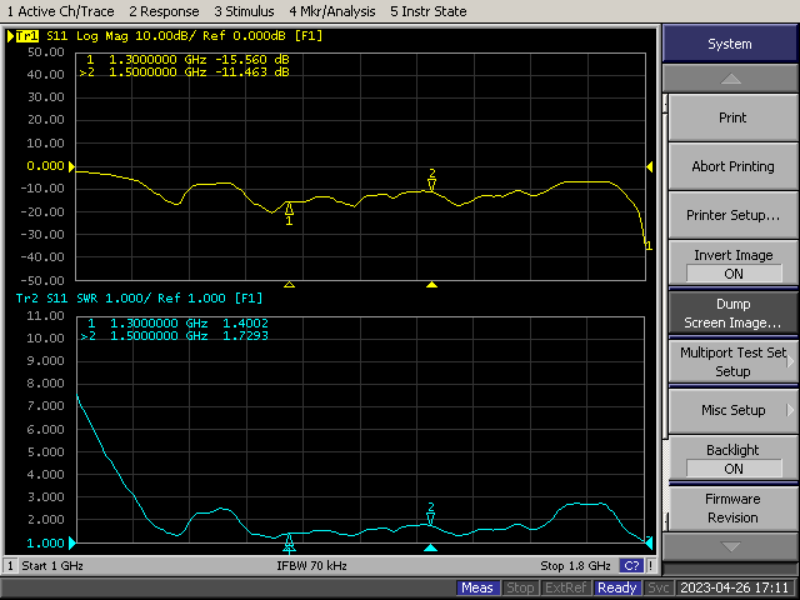The height and width of the screenshot is (600, 800).
Task: Click the System softkey header
Action: pyautogui.click(x=730, y=44)
